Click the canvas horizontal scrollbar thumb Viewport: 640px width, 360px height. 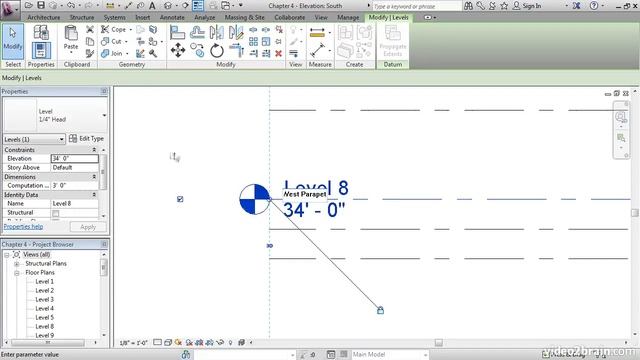click(439, 342)
